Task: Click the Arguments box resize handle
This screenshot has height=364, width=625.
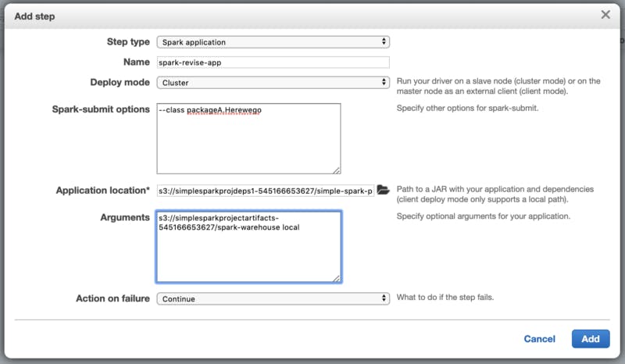Action: (x=337, y=279)
